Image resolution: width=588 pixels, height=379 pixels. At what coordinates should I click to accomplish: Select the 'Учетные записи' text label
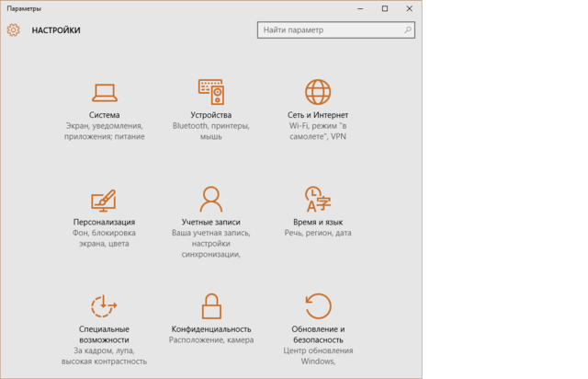coord(210,222)
